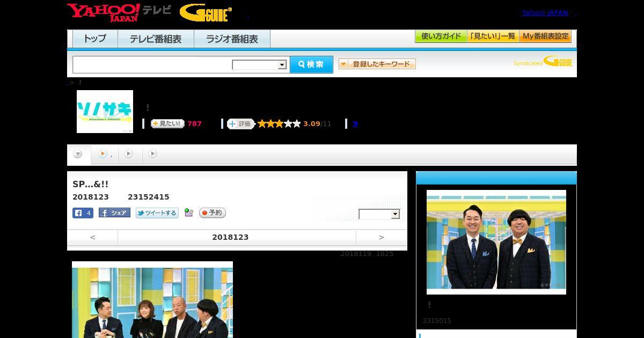Open the review count link 9
This screenshot has height=338, width=644.
[x=355, y=123]
